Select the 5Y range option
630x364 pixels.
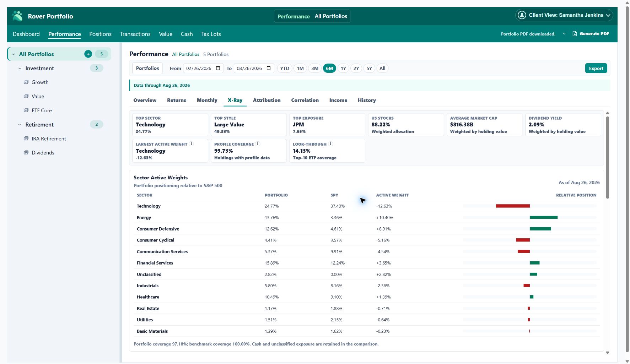tap(369, 68)
